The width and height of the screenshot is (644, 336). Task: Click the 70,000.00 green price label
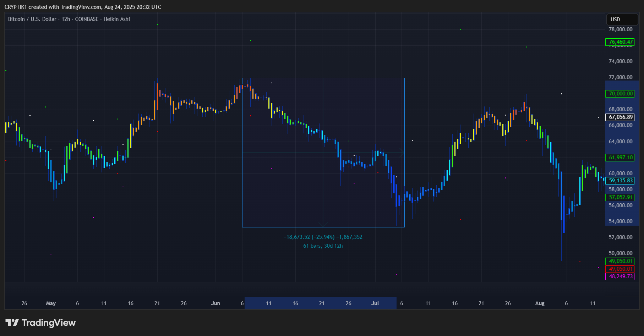(x=620, y=94)
